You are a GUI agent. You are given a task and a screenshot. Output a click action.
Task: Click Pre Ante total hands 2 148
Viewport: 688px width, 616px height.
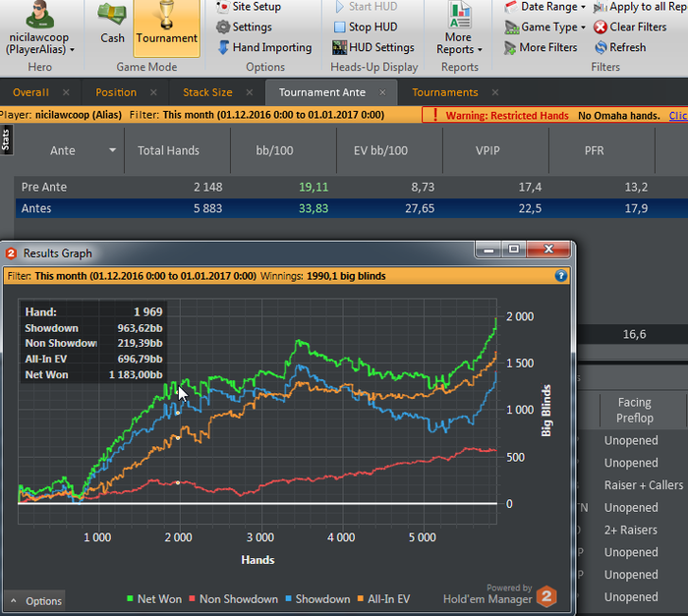pyautogui.click(x=208, y=187)
